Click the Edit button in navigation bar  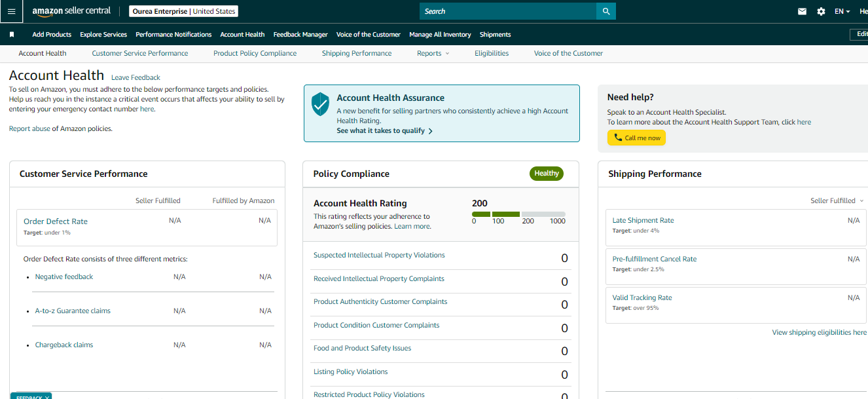pos(859,34)
